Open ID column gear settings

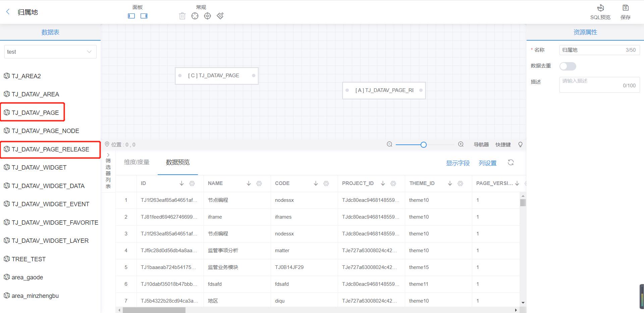[x=192, y=183]
